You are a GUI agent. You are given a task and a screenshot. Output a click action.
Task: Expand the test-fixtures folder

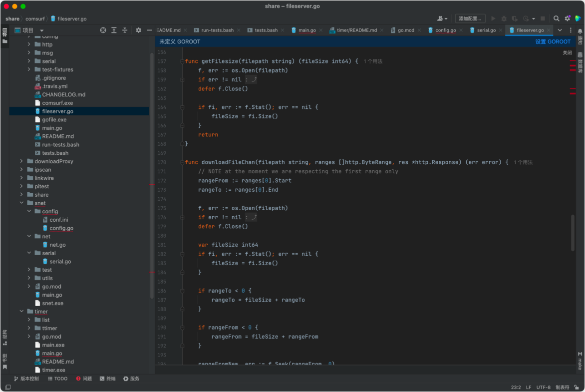pos(29,69)
